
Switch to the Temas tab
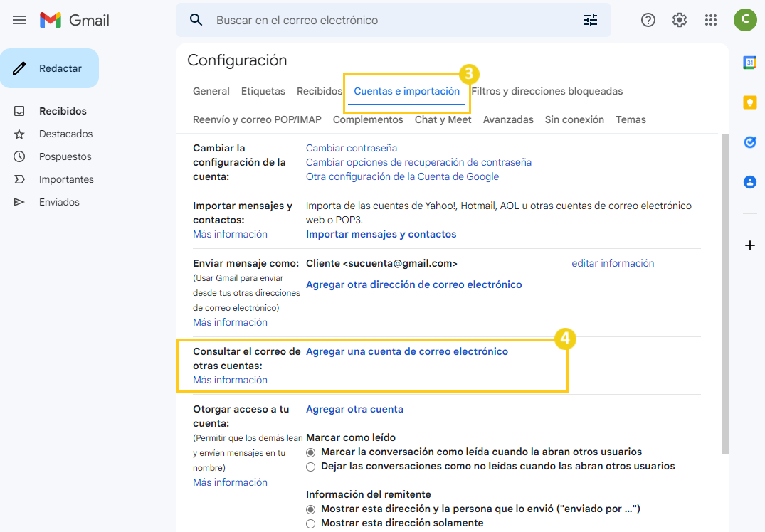click(x=631, y=119)
